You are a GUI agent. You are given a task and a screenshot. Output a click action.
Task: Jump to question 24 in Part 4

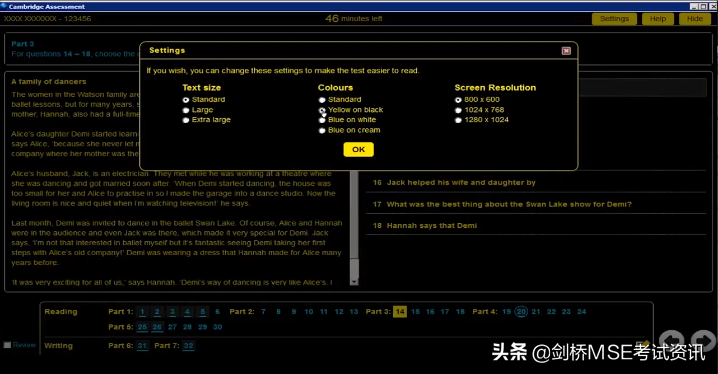coord(582,312)
